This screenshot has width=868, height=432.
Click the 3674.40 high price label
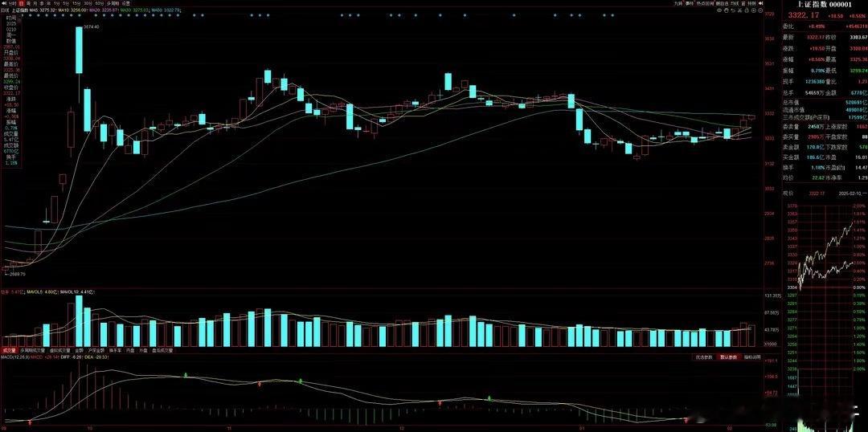point(90,27)
